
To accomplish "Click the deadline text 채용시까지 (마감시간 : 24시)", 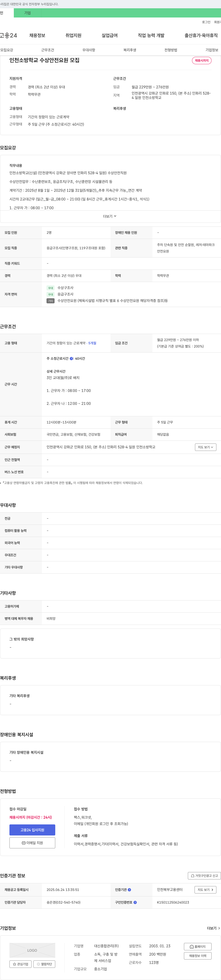I will pyautogui.click(x=31, y=817).
